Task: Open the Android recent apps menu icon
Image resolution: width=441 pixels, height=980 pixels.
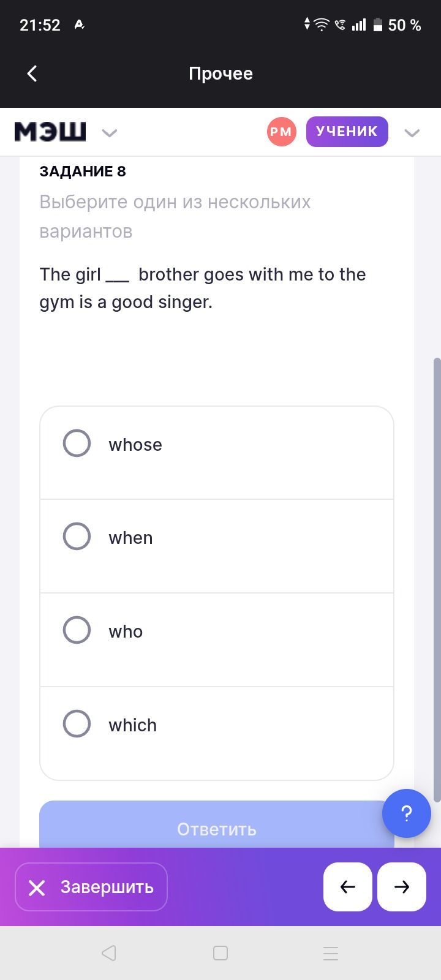Action: (331, 953)
